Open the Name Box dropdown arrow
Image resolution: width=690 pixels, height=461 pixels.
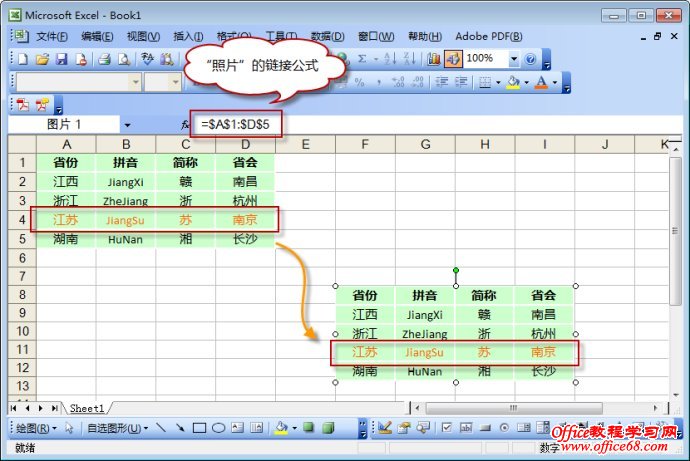click(x=127, y=125)
